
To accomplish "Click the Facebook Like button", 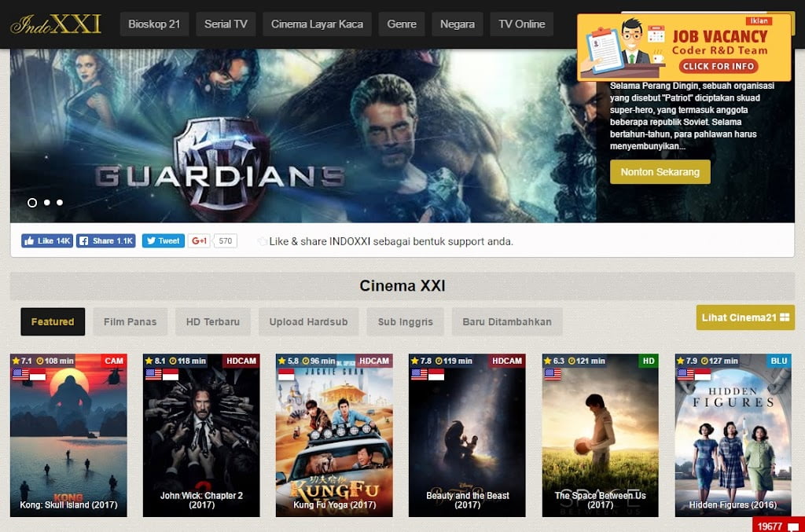I will (x=46, y=240).
